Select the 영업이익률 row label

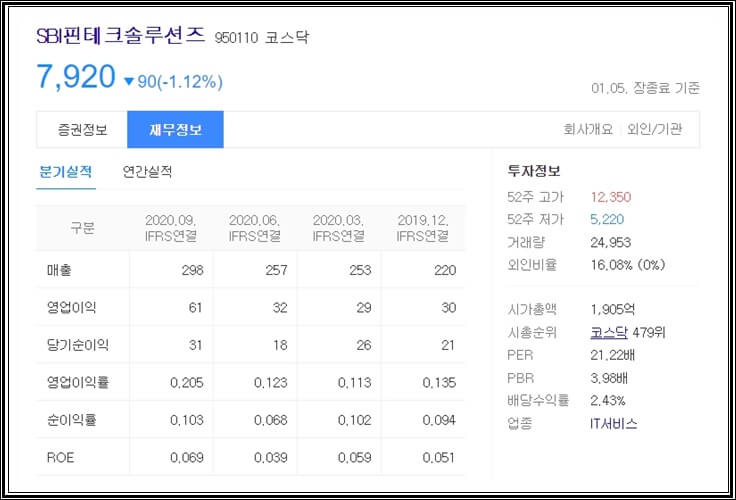77,382
